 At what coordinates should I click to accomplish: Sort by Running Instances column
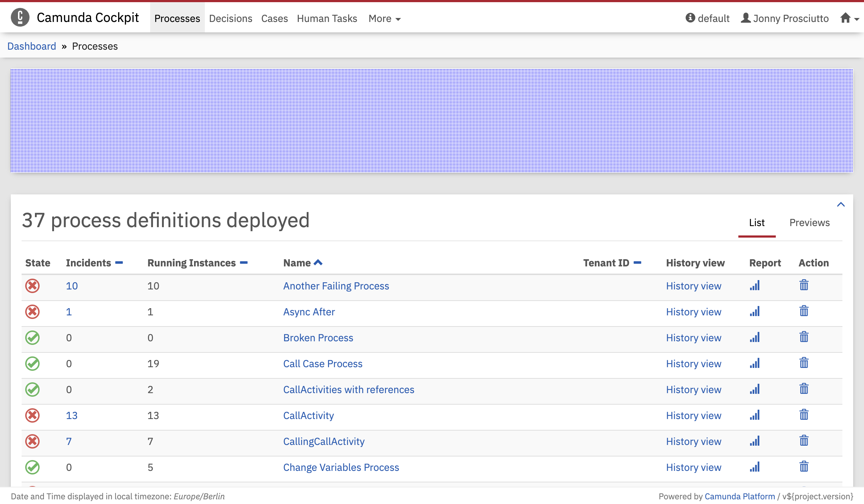pos(198,263)
